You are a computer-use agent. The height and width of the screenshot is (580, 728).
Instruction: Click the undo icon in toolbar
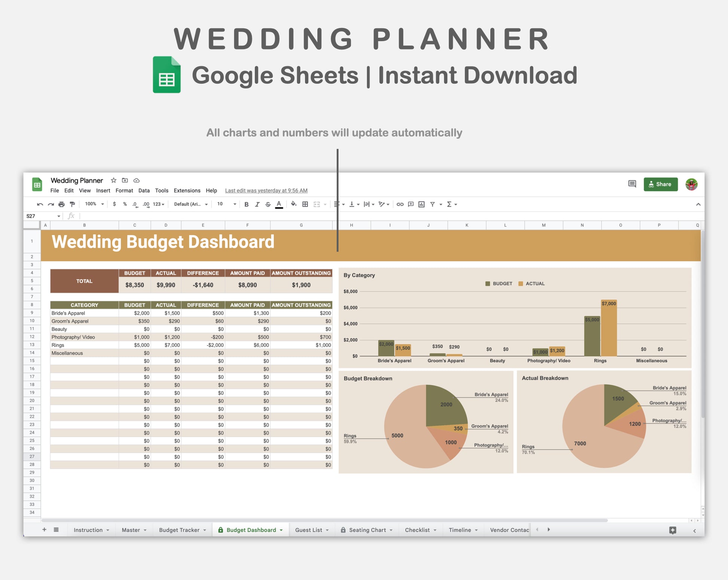click(40, 204)
